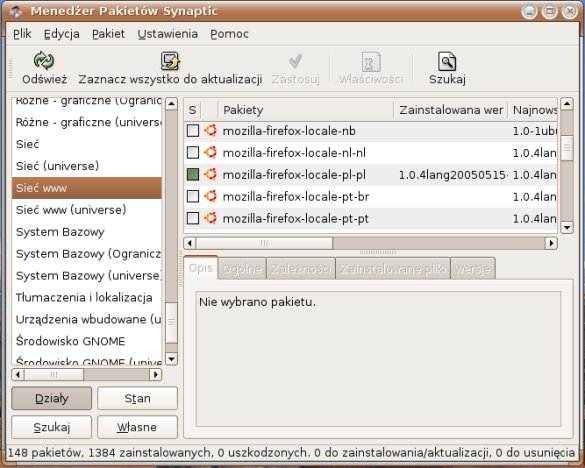Toggle status box of mozilla-firefox-locale-nb

point(193,131)
